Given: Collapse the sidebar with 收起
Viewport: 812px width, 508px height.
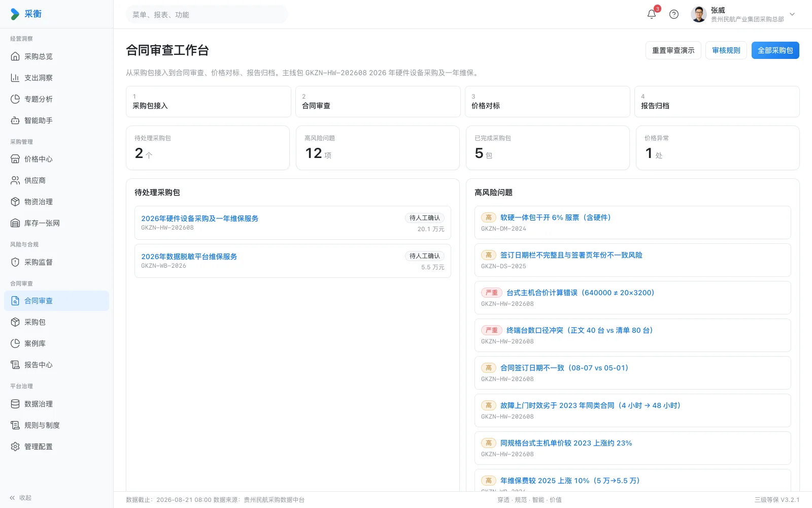Looking at the screenshot, I should [20, 498].
